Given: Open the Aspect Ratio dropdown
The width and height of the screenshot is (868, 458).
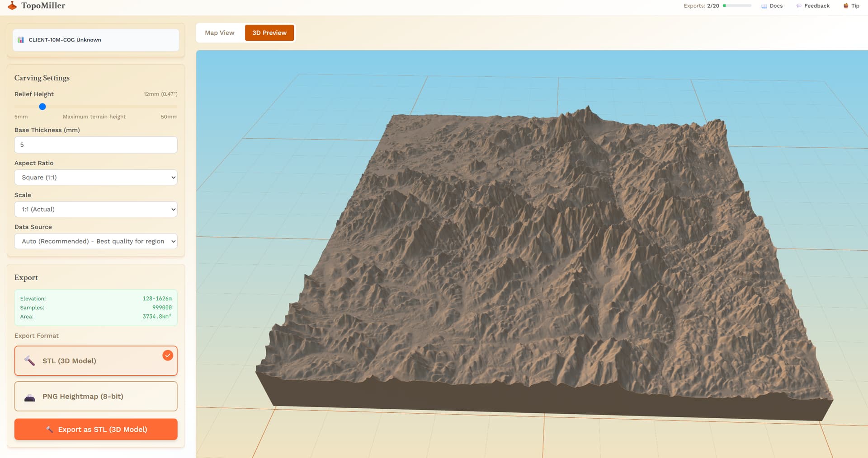Looking at the screenshot, I should click(x=96, y=178).
